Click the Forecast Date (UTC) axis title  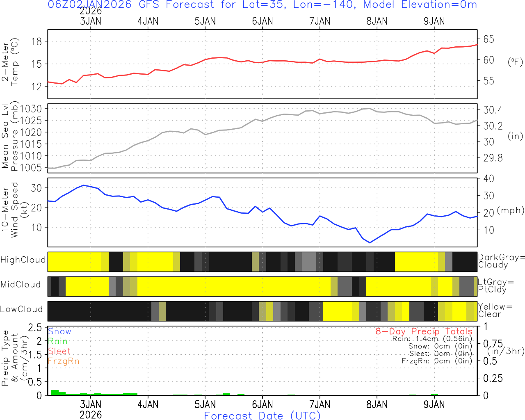(262, 415)
